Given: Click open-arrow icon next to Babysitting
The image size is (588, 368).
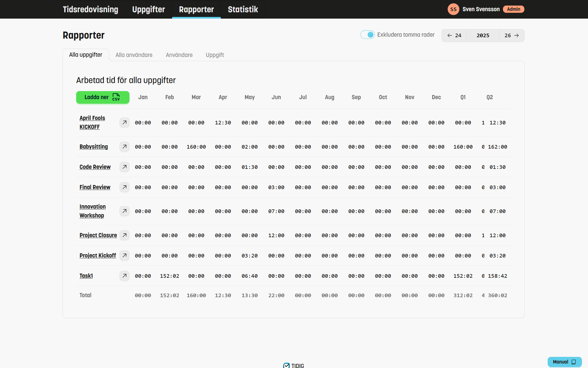Looking at the screenshot, I should [124, 147].
